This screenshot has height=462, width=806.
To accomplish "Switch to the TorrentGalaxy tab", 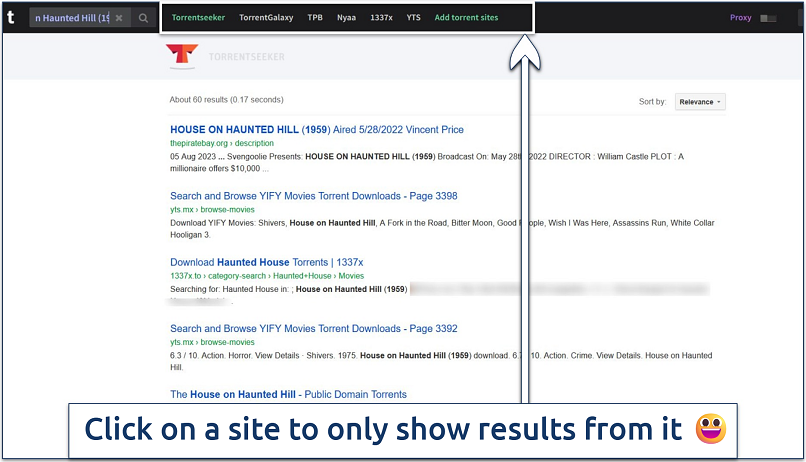I will [266, 18].
